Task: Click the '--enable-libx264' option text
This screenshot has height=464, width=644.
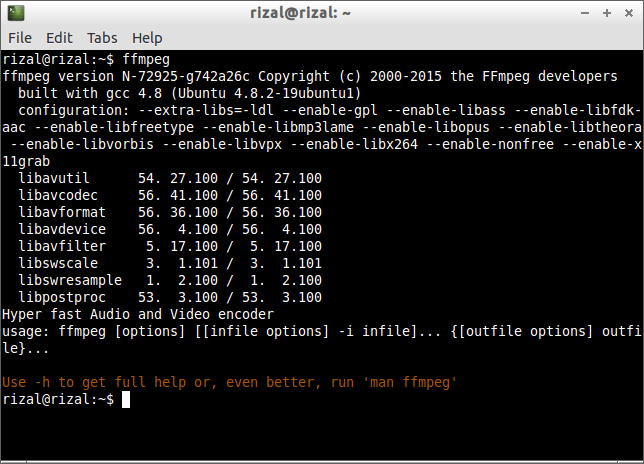Action: tap(354, 145)
